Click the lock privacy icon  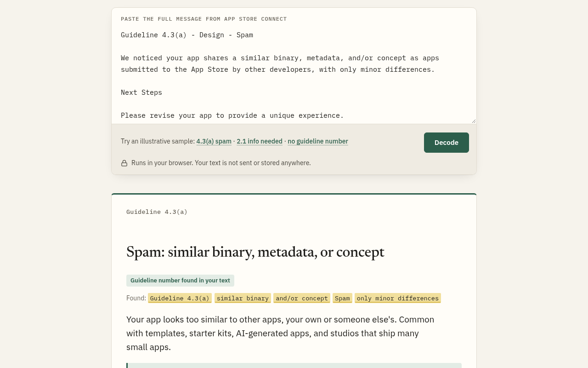[124, 163]
